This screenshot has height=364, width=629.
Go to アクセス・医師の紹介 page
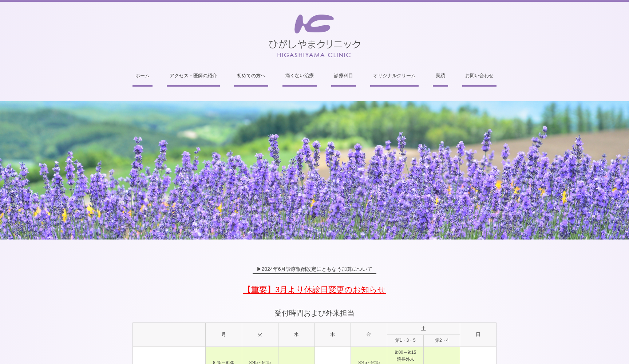coord(193,76)
